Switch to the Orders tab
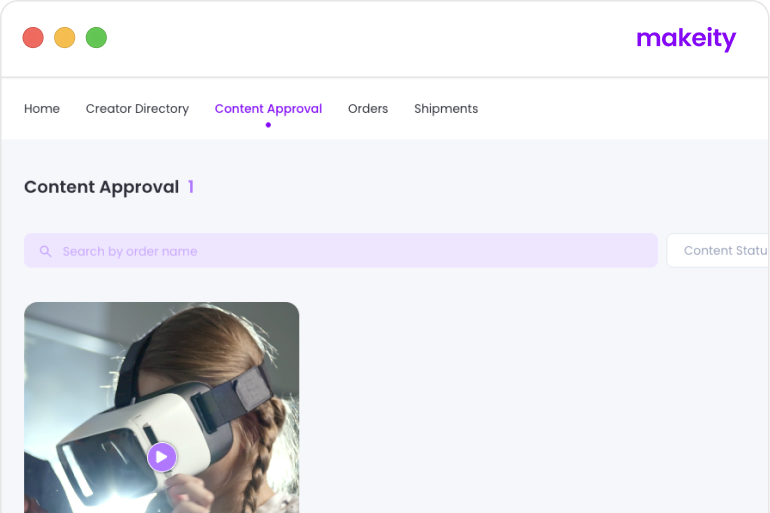The height and width of the screenshot is (513, 770). 368,108
